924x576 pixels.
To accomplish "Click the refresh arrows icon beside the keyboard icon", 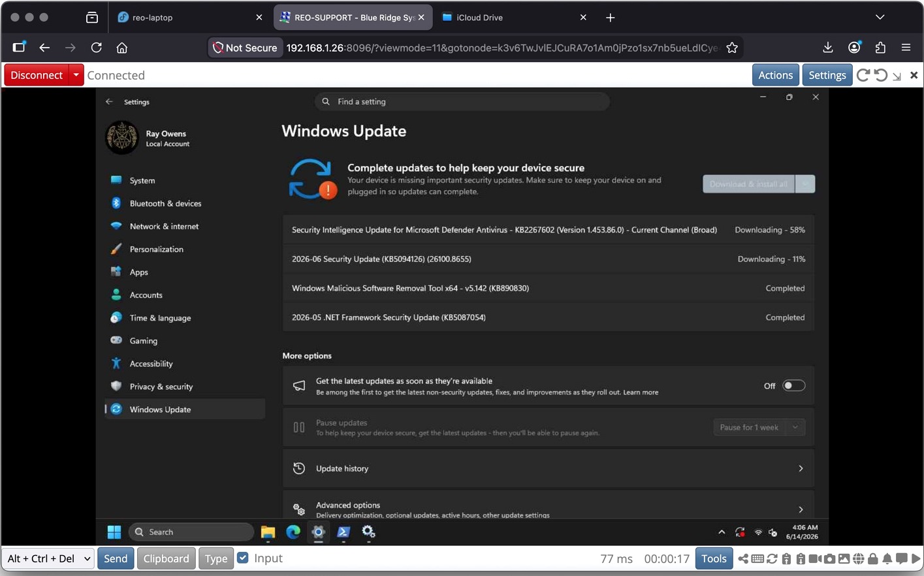I will click(772, 558).
